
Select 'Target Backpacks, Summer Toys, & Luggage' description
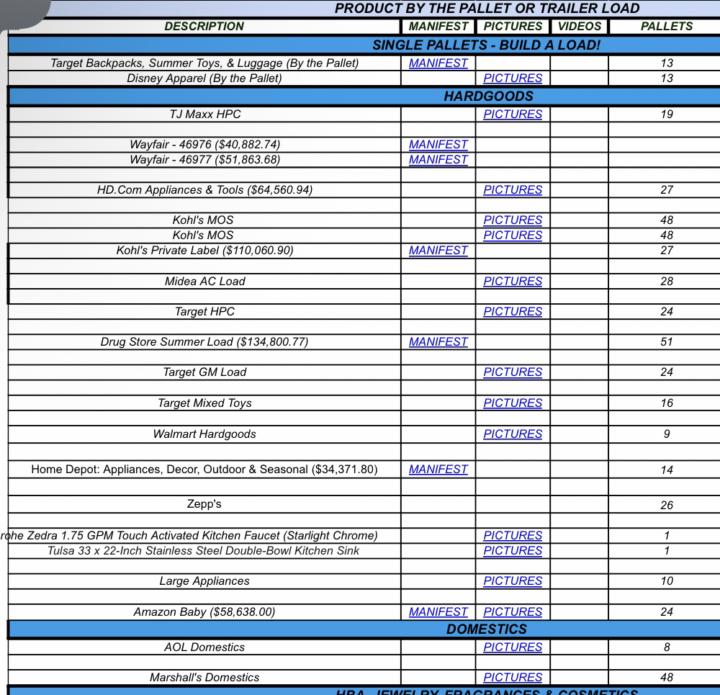coord(204,63)
